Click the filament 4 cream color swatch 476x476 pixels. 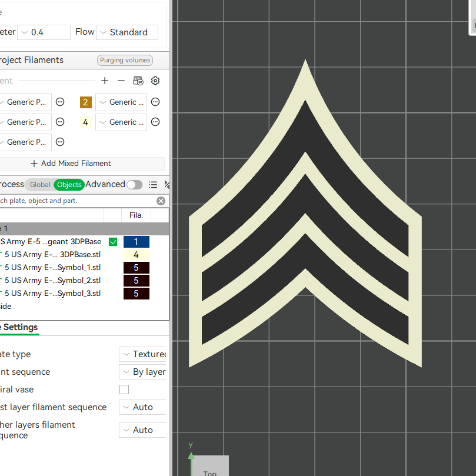point(85,122)
